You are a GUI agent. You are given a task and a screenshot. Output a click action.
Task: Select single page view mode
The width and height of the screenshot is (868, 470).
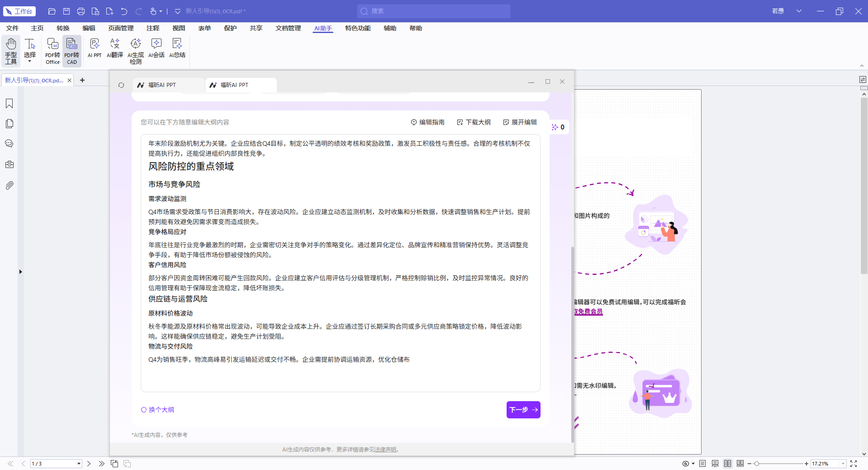(x=702, y=464)
